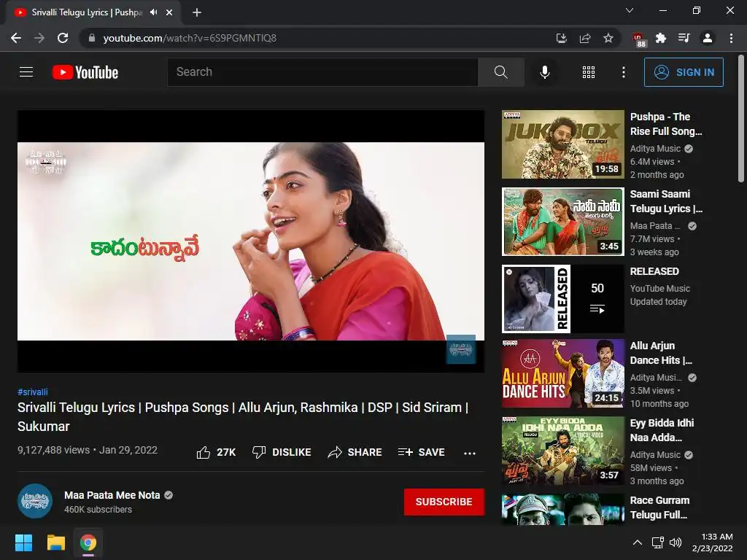This screenshot has width=747, height=560.
Task: Click the title 'Pushpa - The Rise Full Song...'
Action: [x=666, y=124]
